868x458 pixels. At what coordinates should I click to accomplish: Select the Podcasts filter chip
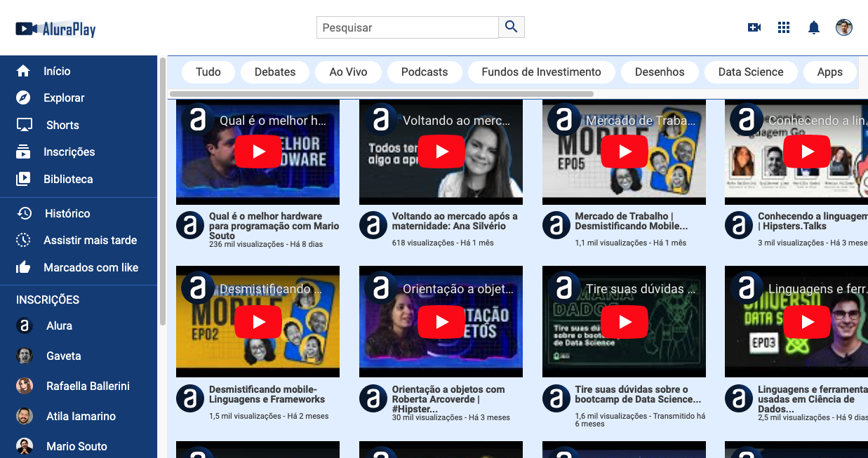coord(425,72)
